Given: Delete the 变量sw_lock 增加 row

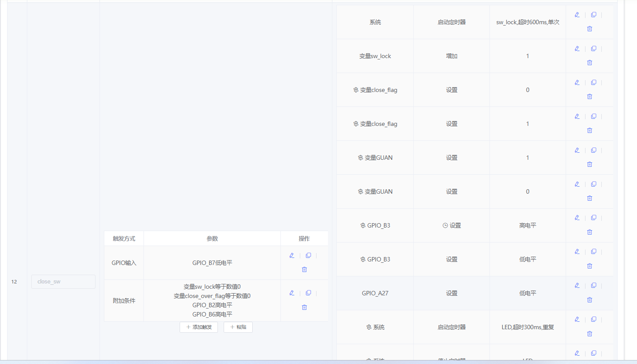Looking at the screenshot, I should (589, 63).
